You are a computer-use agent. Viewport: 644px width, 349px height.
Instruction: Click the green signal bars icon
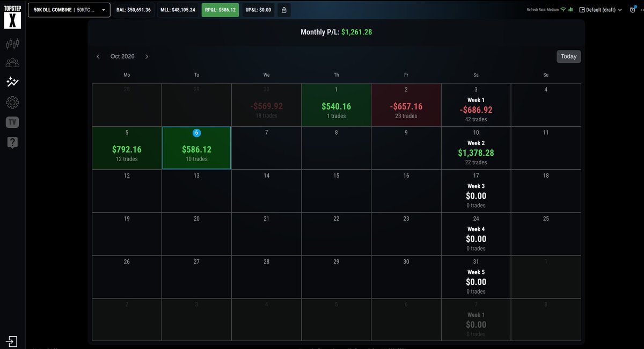click(x=570, y=10)
